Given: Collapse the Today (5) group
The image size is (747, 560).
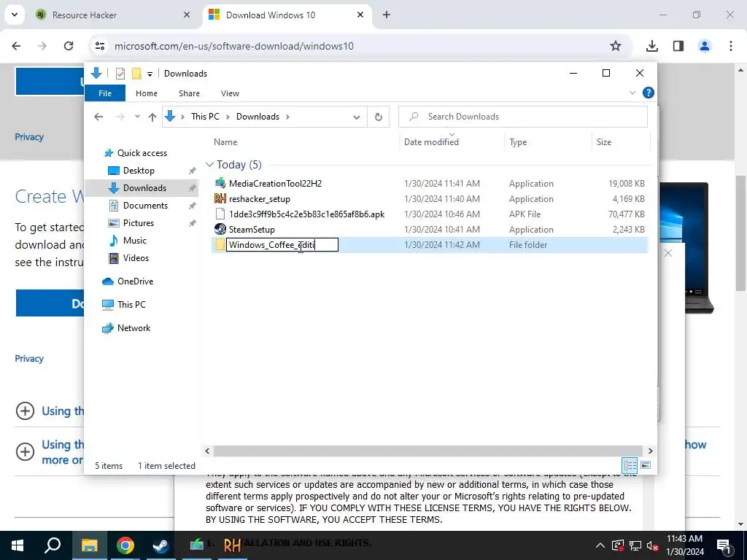Looking at the screenshot, I should click(x=209, y=165).
